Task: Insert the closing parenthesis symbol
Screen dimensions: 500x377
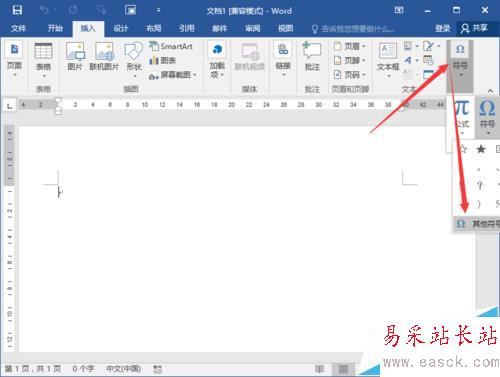Action: [479, 204]
